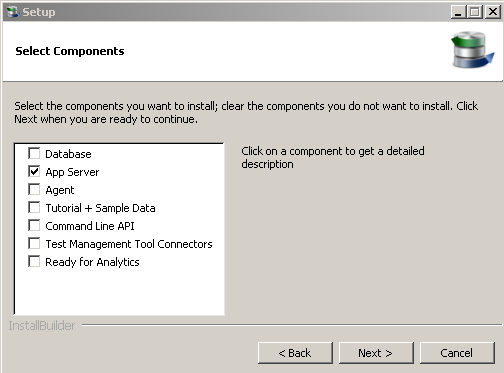The image size is (504, 373).
Task: Close the Setup window
Action: tap(493, 12)
